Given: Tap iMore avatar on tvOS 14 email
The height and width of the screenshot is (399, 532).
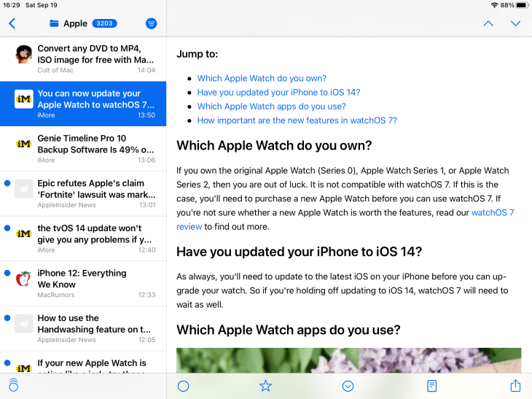Looking at the screenshot, I should pos(24,233).
